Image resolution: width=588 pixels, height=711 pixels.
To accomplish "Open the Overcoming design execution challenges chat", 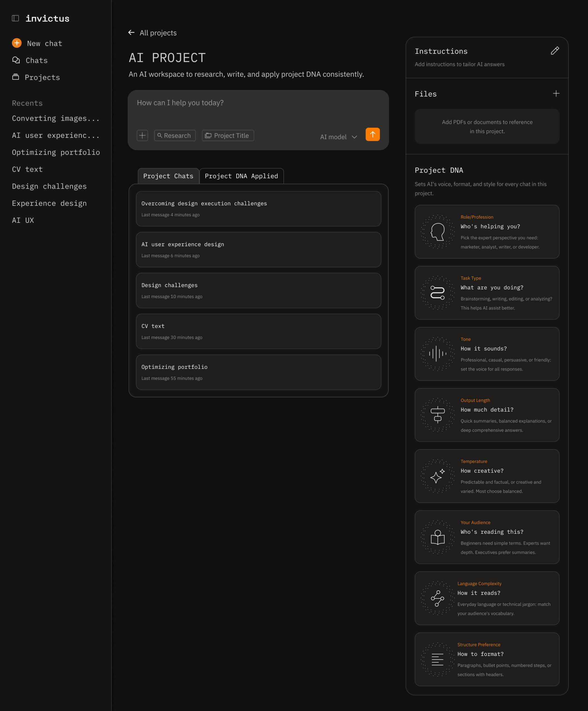I will 258,209.
